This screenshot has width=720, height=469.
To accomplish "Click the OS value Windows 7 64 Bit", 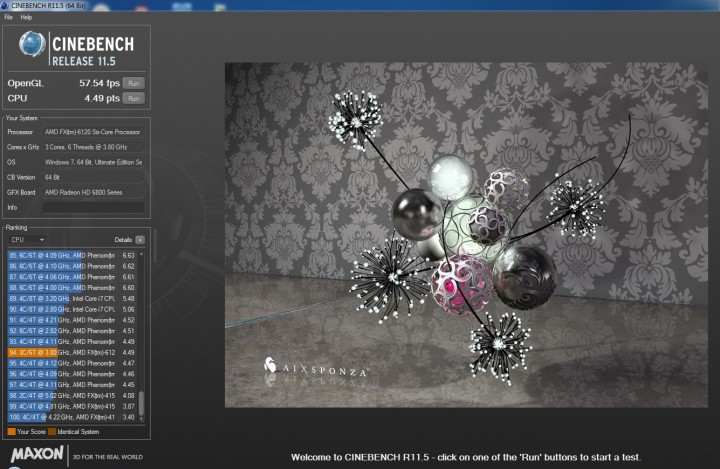I will tap(94, 163).
